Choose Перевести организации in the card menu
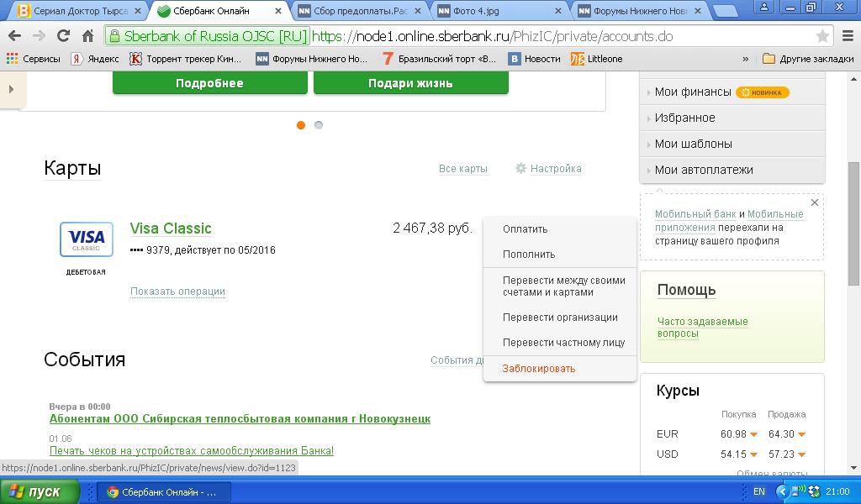Screen dimensions: 861x504 pos(559,318)
